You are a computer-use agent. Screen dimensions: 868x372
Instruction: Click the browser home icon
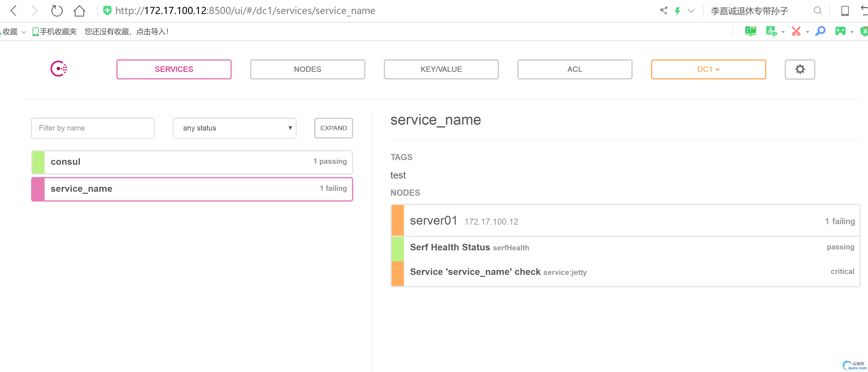79,11
